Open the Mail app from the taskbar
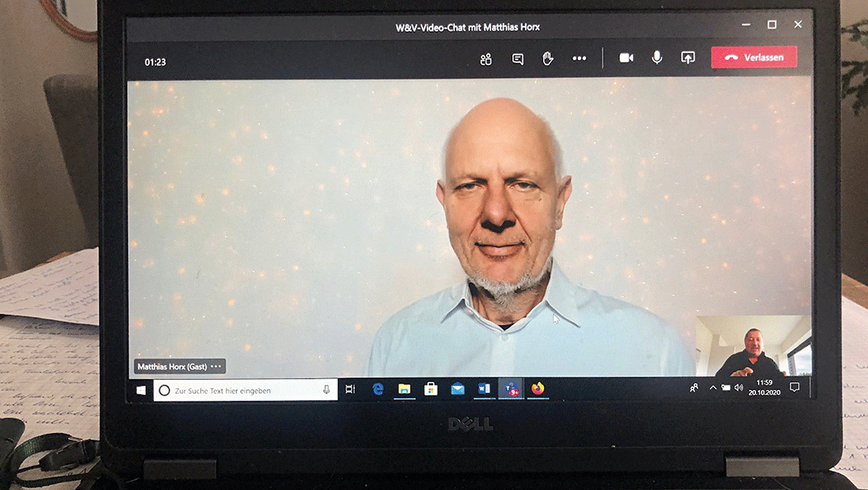The height and width of the screenshot is (490, 868). [458, 389]
